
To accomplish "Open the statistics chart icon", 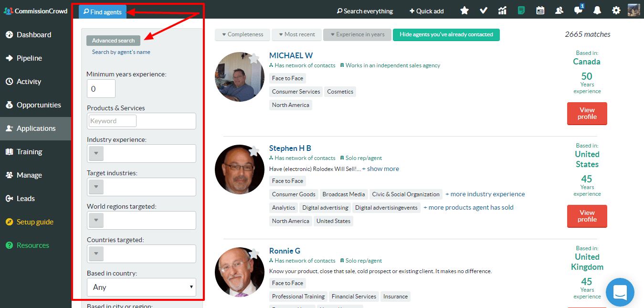I will click(x=502, y=11).
